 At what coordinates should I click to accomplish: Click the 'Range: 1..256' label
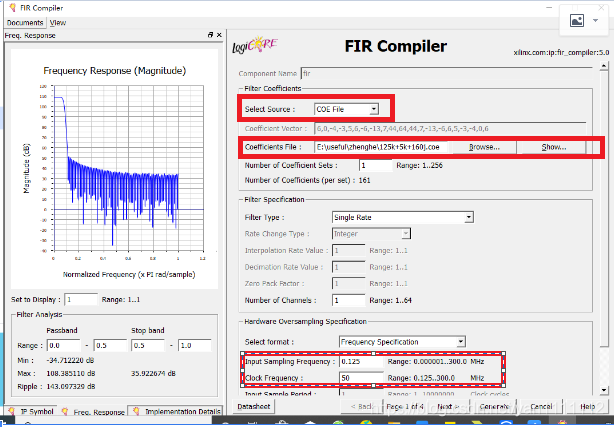[419, 165]
